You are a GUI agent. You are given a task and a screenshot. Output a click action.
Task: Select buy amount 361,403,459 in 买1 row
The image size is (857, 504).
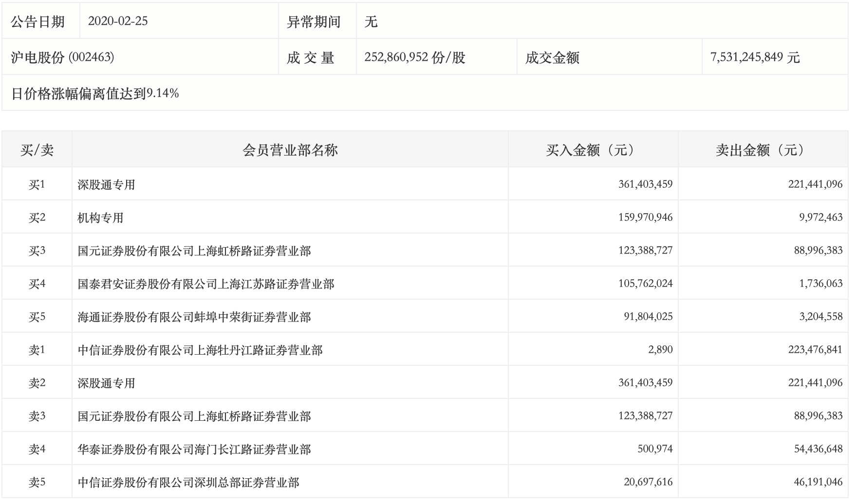646,184
